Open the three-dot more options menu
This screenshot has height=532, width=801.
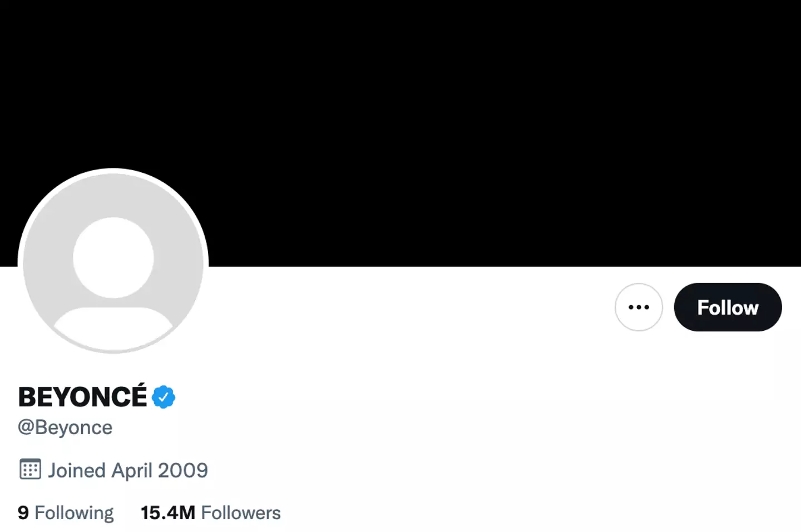click(639, 307)
